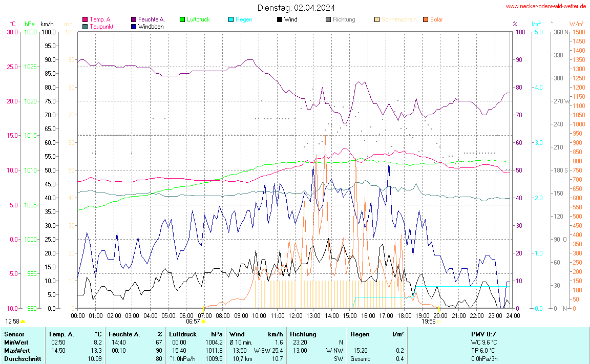Click the cyan Regen legend square
The image size is (590, 364).
[x=231, y=19]
